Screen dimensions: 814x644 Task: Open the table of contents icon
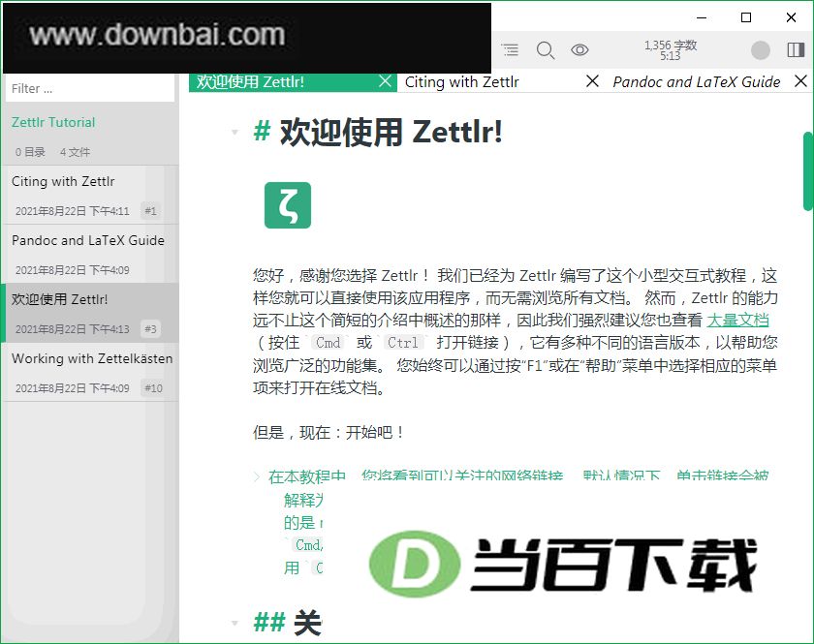510,49
